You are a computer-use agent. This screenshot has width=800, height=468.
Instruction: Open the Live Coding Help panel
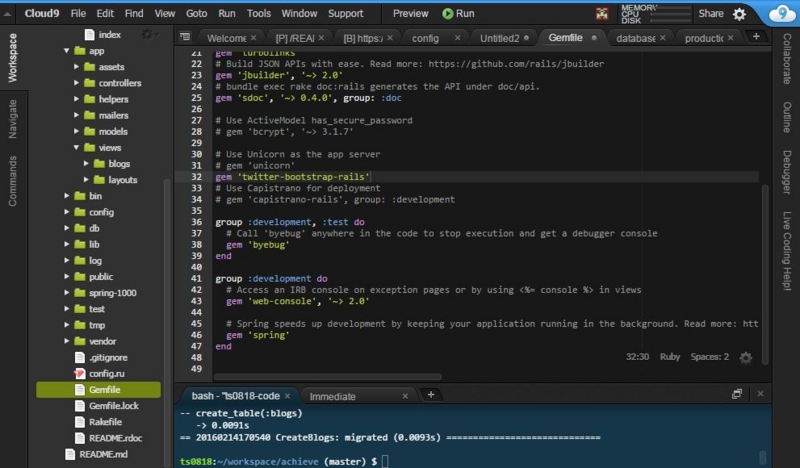pyautogui.click(x=787, y=251)
